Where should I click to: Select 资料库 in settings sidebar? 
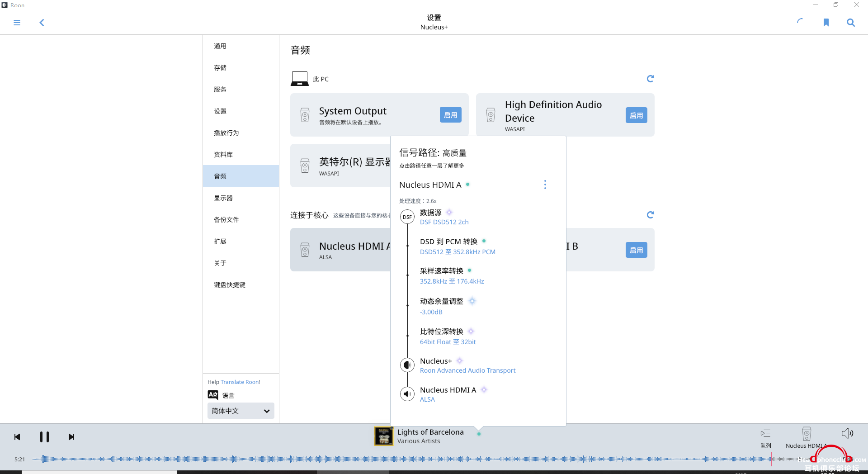(241, 155)
